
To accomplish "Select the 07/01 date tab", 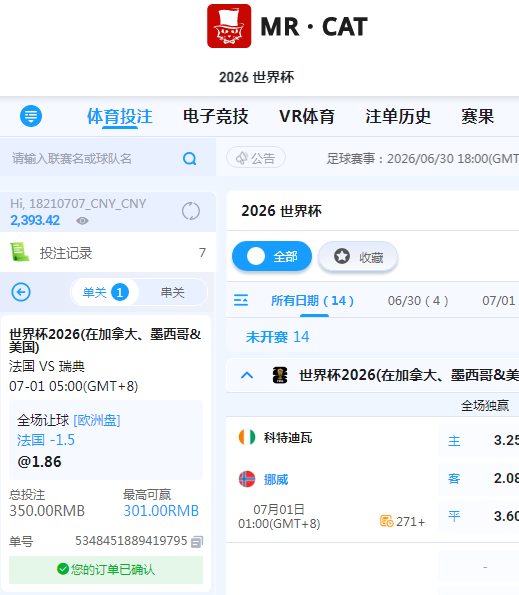I will click(499, 301).
